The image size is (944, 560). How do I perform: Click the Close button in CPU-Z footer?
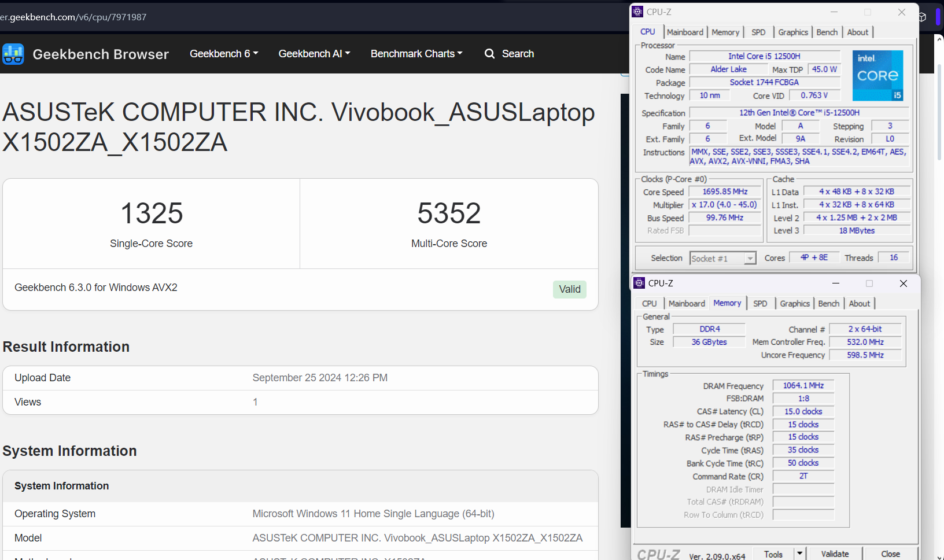[x=891, y=554]
